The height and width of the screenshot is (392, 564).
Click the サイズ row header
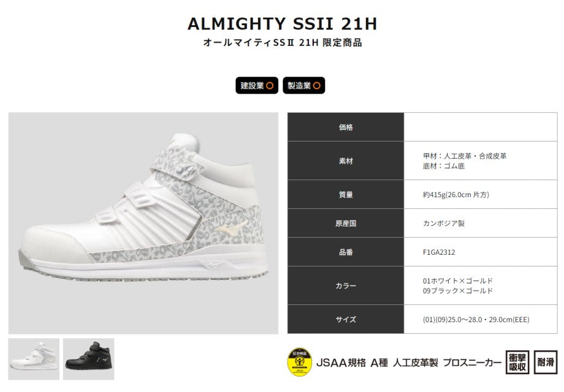click(x=346, y=320)
